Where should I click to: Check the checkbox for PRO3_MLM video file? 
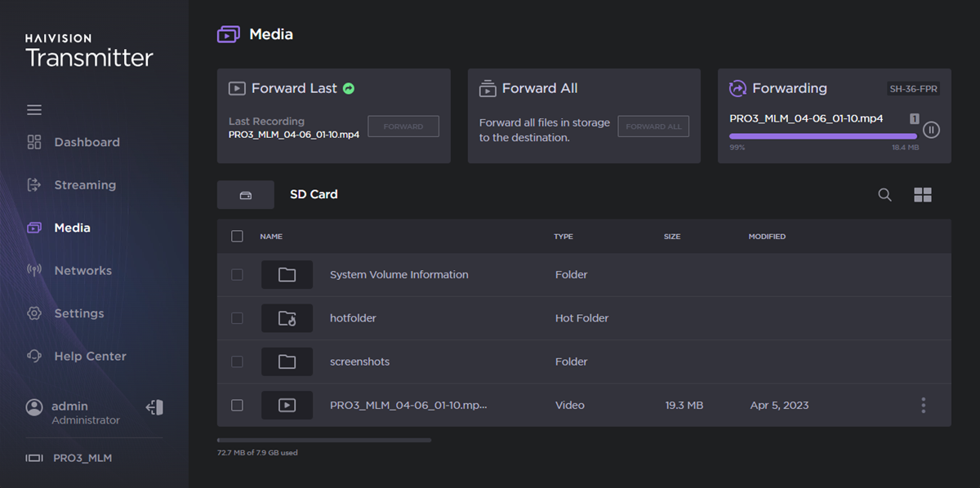(237, 405)
